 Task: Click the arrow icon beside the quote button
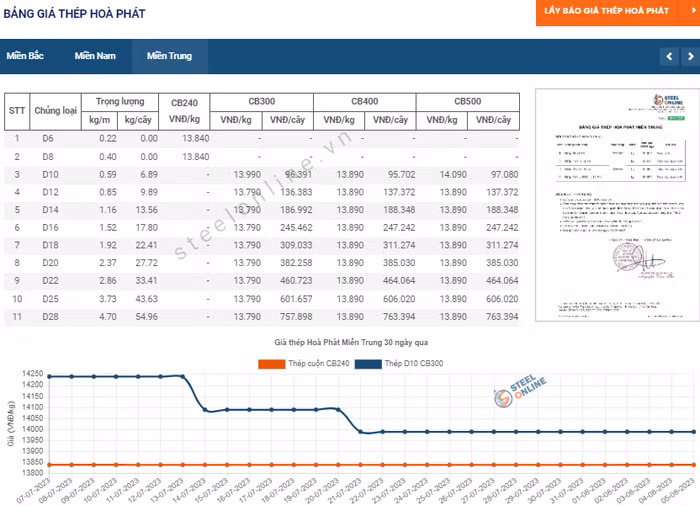coord(688,10)
